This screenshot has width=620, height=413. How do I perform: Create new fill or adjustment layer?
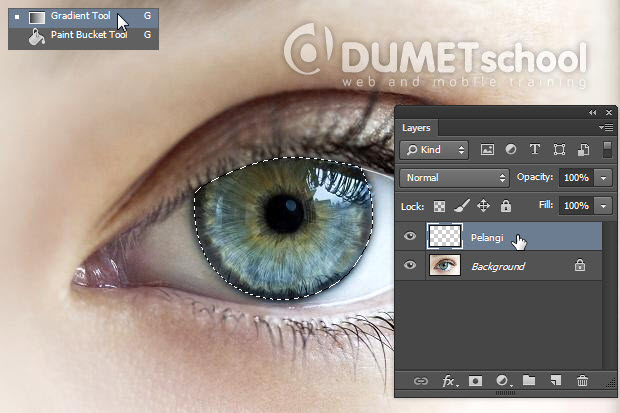[x=503, y=381]
